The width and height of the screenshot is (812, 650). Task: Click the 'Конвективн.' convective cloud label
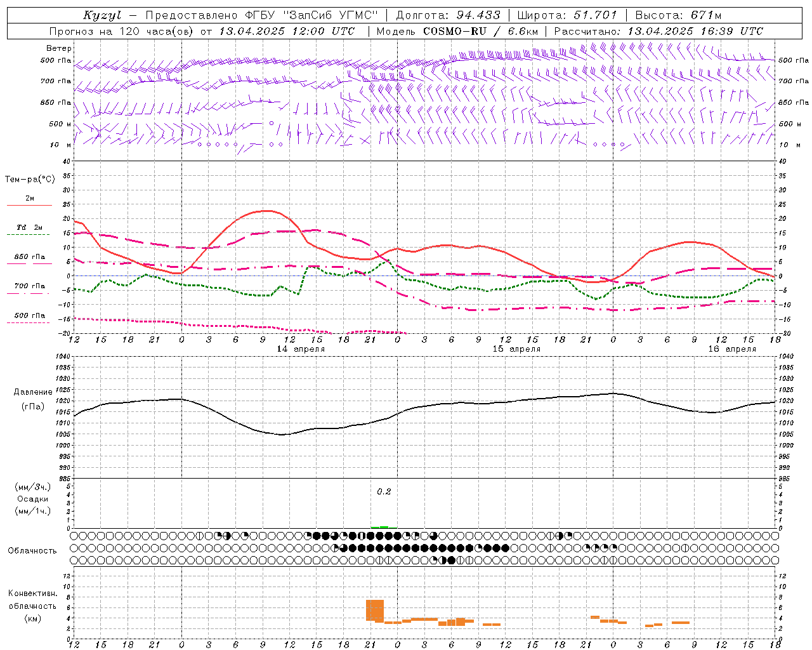[33, 594]
